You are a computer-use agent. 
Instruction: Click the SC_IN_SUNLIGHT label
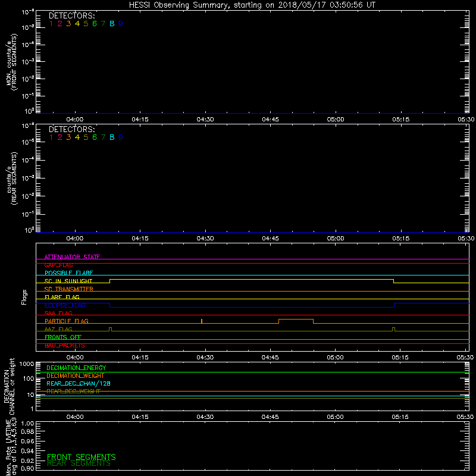point(68,281)
